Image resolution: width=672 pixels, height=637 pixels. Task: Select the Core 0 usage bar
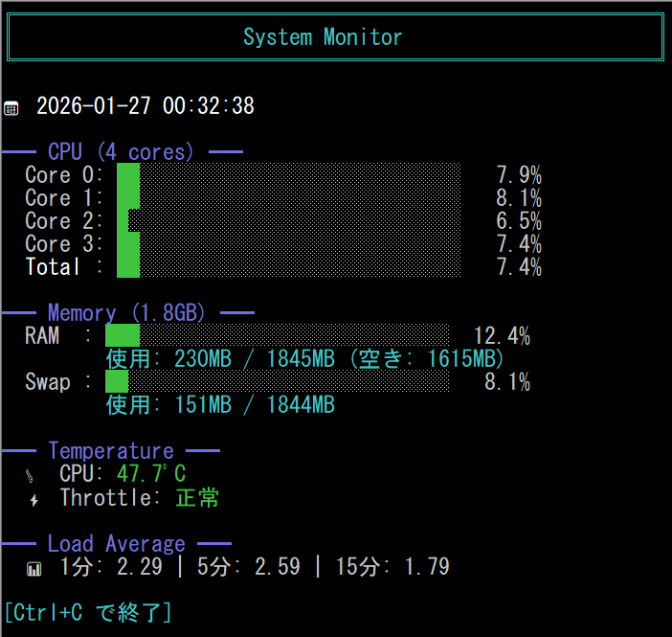click(289, 174)
